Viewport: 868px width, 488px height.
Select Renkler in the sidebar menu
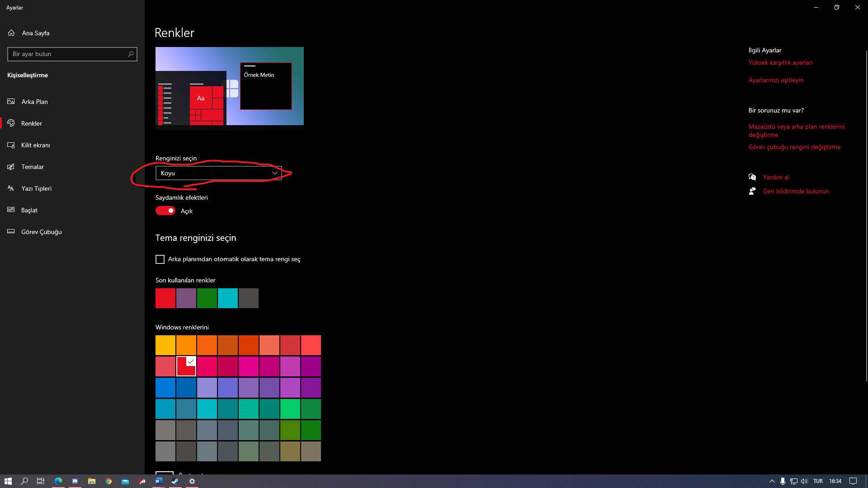[x=32, y=123]
